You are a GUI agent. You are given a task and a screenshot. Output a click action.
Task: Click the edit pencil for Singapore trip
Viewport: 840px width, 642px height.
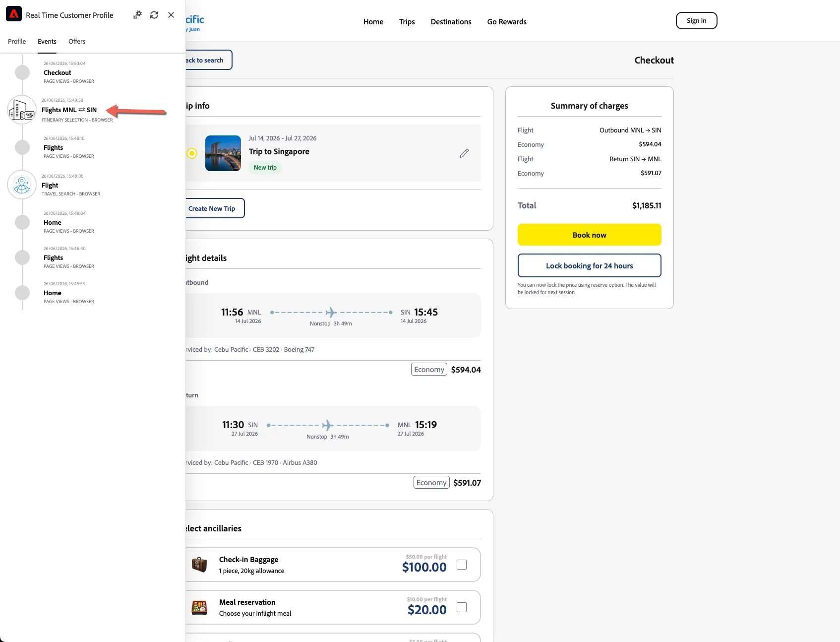(x=464, y=153)
